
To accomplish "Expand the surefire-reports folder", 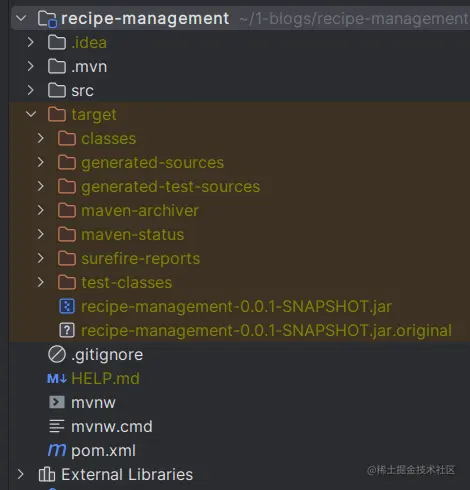I will click(x=41, y=258).
